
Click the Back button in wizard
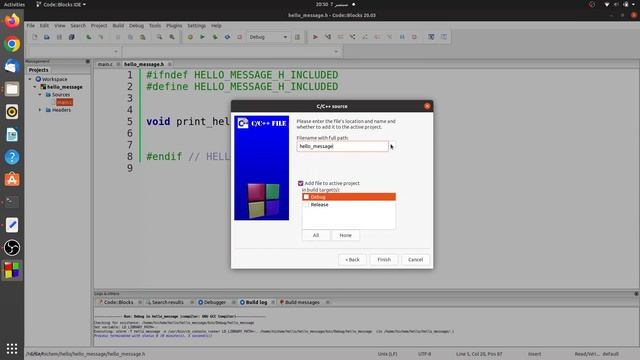352,260
